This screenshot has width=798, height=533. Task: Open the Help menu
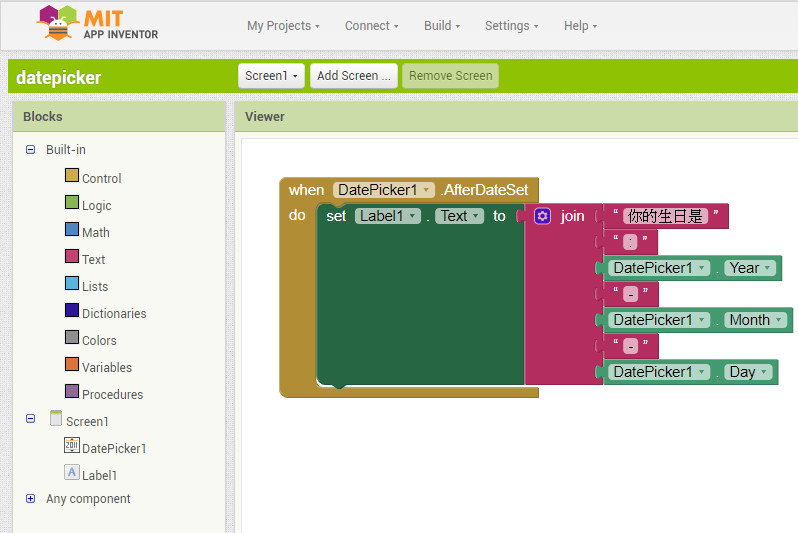click(580, 26)
